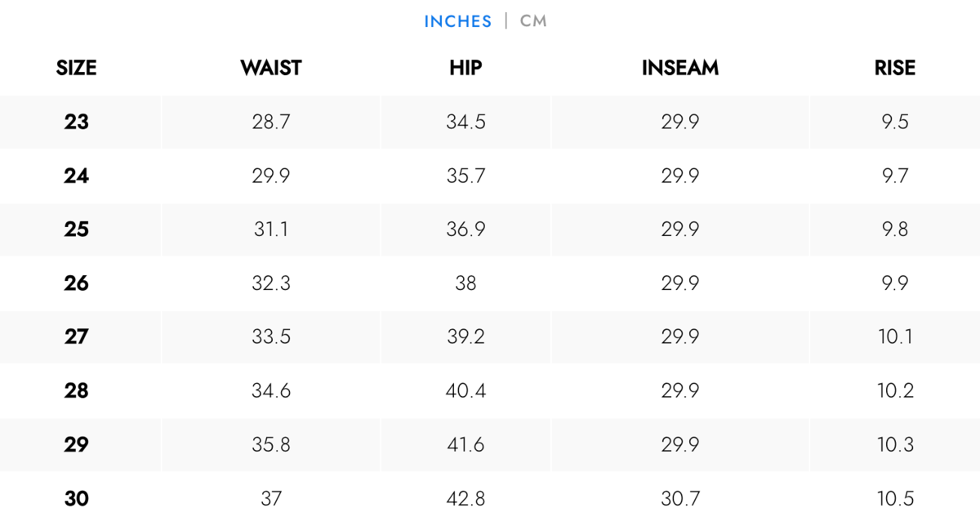This screenshot has height=526, width=980.
Task: Click the WAIST column header
Action: [271, 68]
